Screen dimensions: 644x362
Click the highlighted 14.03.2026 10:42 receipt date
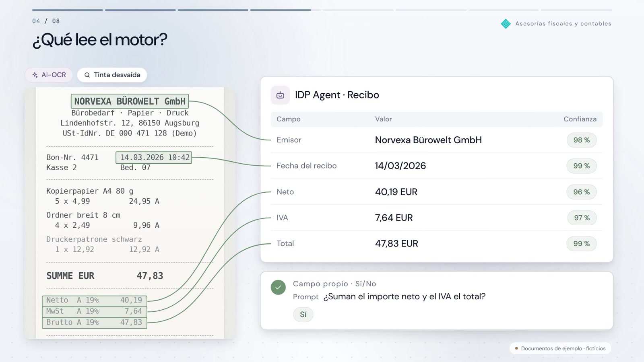coord(154,157)
